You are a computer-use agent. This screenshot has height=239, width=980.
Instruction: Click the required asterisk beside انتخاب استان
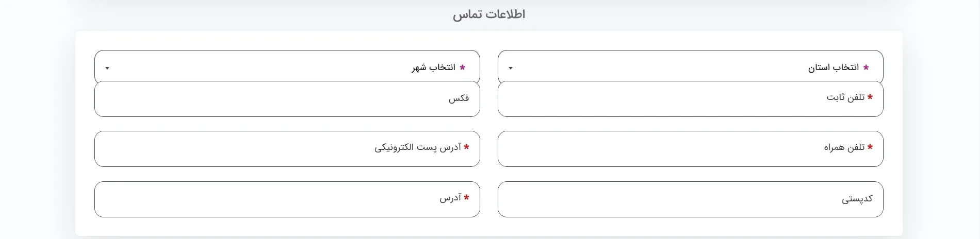(866, 67)
